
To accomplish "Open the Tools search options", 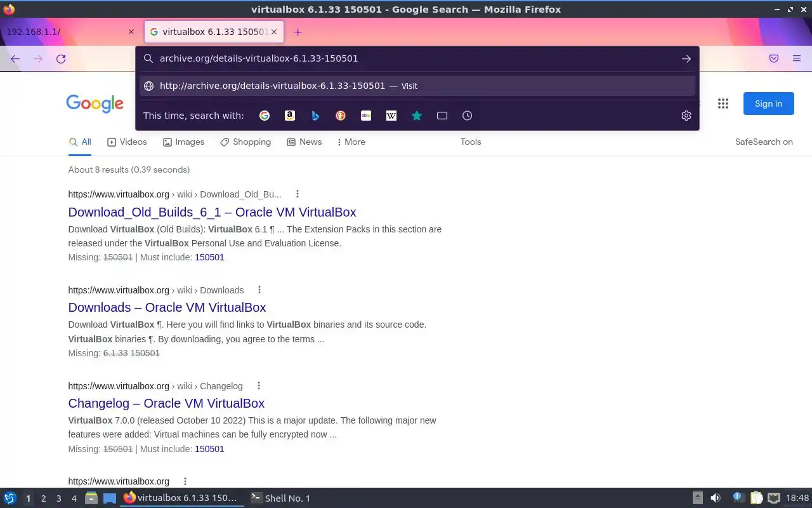I will (471, 142).
